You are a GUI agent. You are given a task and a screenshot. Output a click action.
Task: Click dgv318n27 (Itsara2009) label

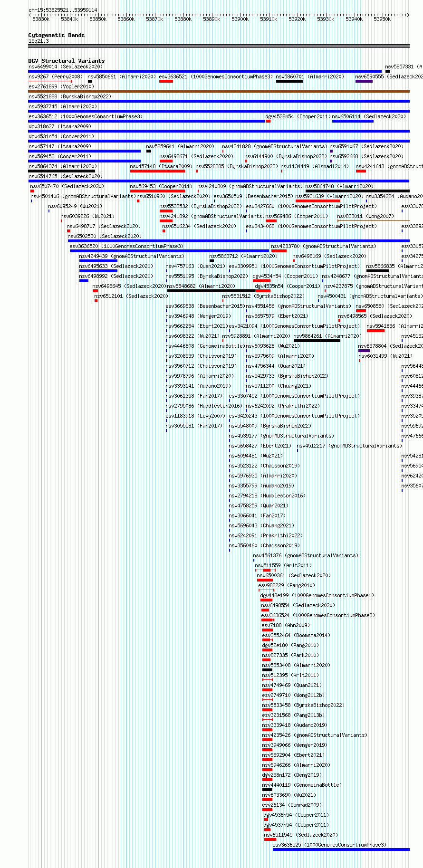pos(60,126)
